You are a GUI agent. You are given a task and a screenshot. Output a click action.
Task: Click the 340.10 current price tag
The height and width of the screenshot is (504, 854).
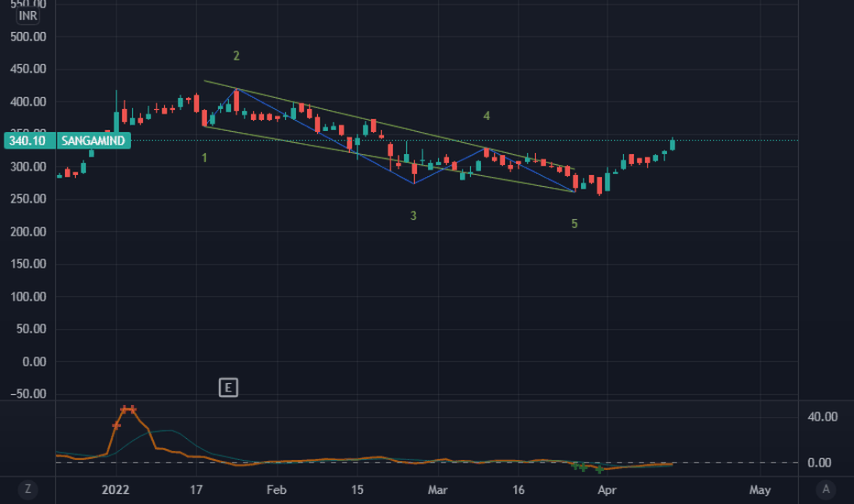click(27, 140)
